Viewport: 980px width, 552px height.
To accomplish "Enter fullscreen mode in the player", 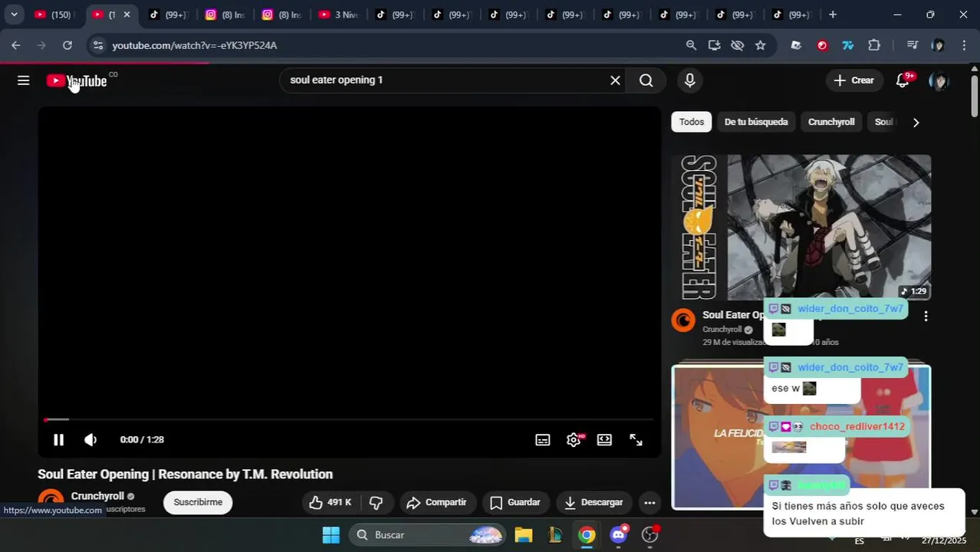I will point(636,440).
